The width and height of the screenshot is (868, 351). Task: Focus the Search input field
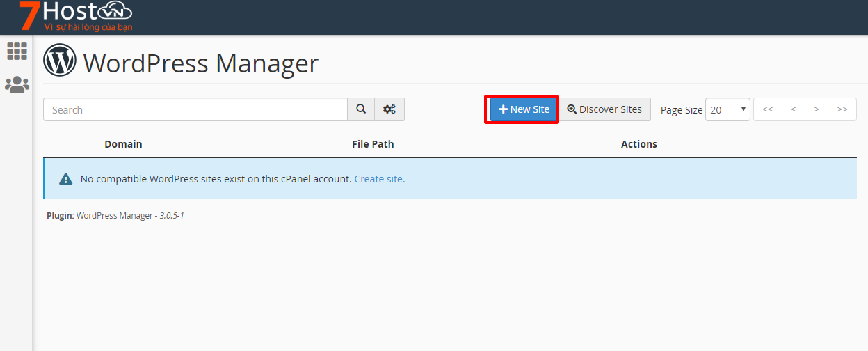pyautogui.click(x=195, y=109)
